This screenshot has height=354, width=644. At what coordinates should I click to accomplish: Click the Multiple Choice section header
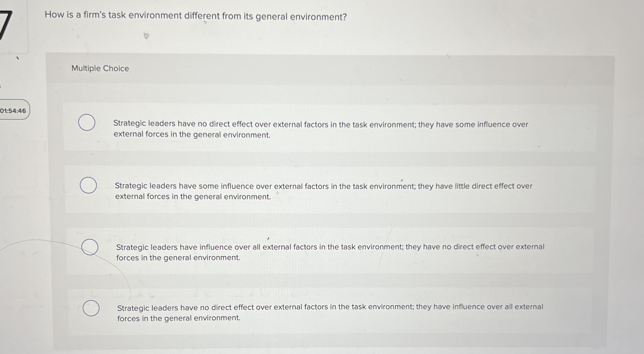click(100, 69)
